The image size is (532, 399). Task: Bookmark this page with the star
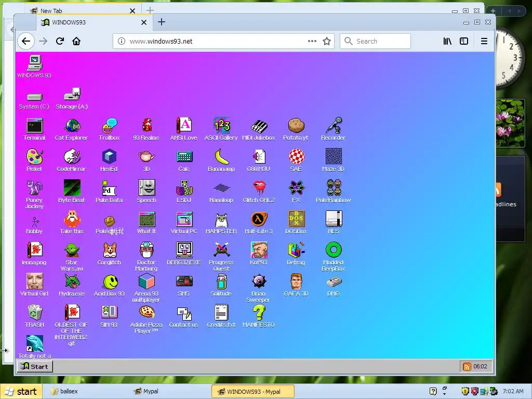click(327, 42)
